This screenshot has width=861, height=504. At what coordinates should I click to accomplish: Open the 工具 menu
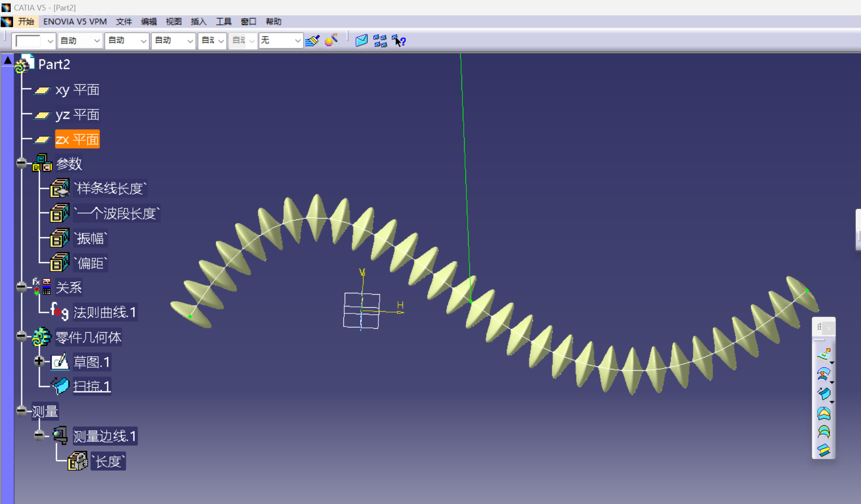pos(223,21)
